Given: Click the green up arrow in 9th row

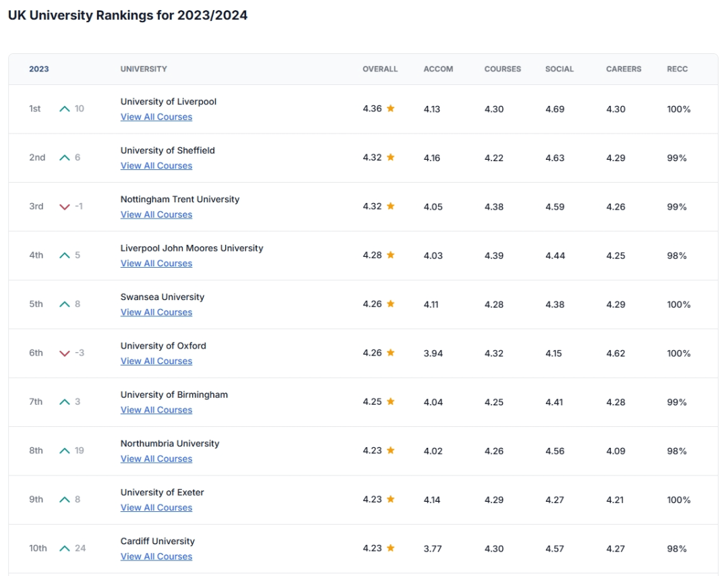Looking at the screenshot, I should point(65,499).
